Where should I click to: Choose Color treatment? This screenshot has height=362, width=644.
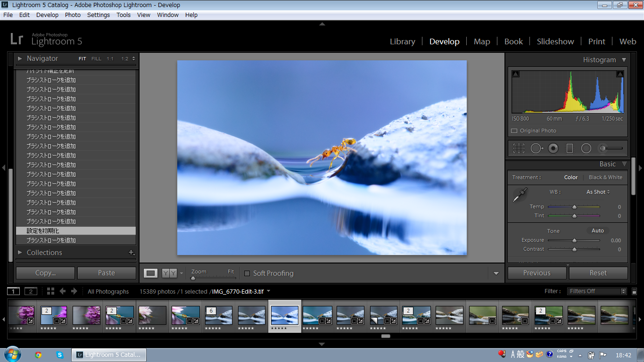[571, 177]
